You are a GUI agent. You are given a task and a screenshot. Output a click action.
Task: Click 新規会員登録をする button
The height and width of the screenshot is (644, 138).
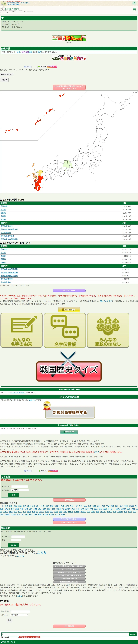70,412
